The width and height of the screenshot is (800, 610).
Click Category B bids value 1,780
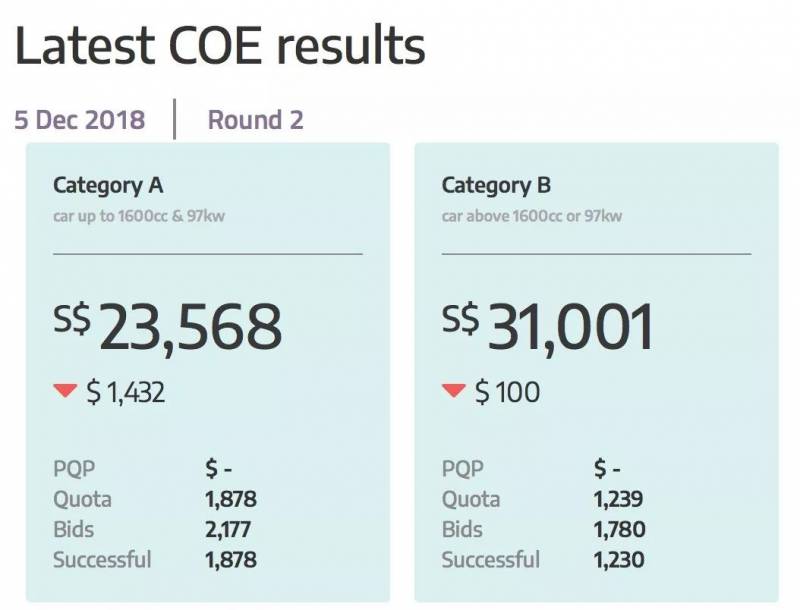pos(619,529)
